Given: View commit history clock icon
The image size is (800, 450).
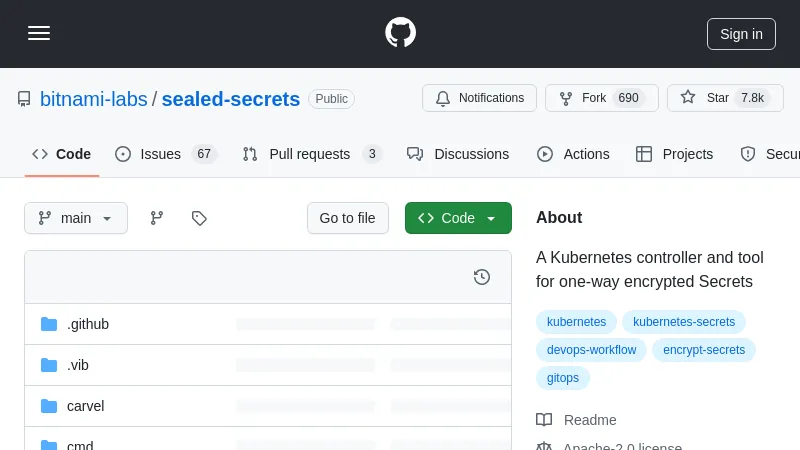Looking at the screenshot, I should pyautogui.click(x=482, y=277).
